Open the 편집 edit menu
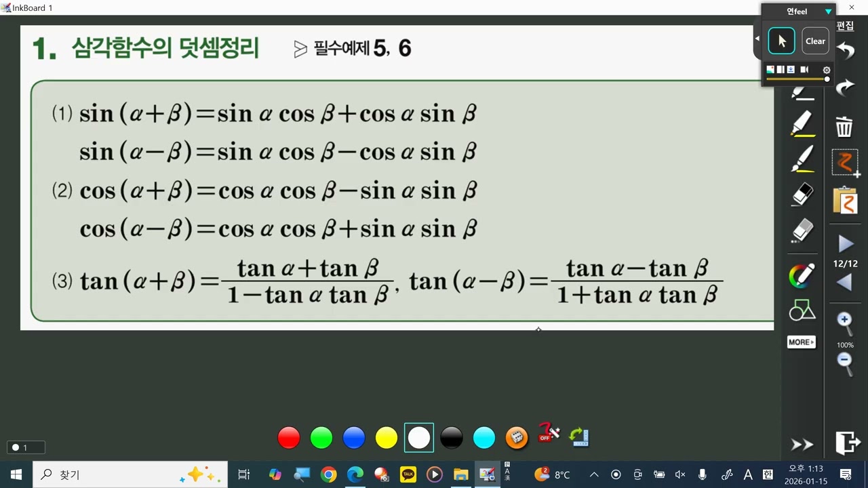The height and width of the screenshot is (488, 868). tap(845, 26)
